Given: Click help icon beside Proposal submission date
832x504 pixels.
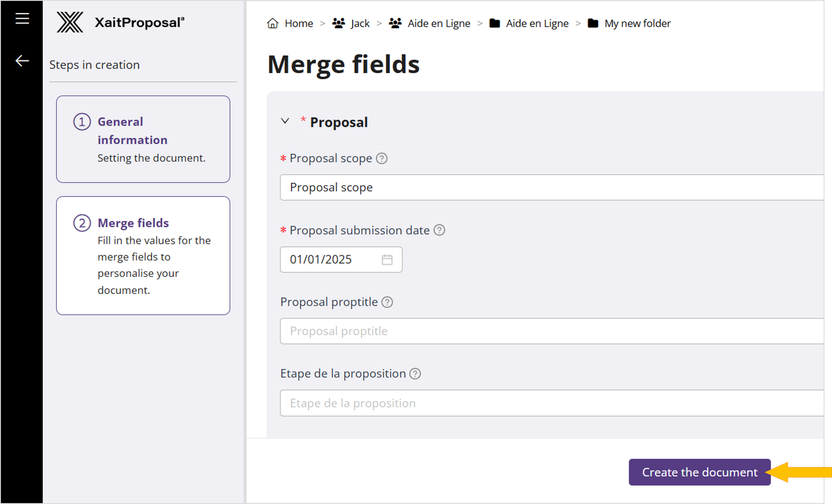Looking at the screenshot, I should tap(439, 230).
